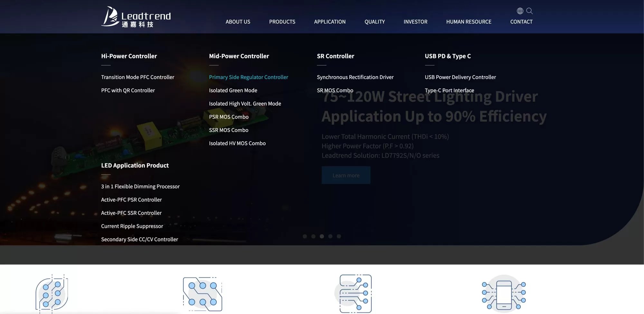Open Current Ripple Suppressor link
Image resolution: width=644 pixels, height=314 pixels.
(132, 226)
